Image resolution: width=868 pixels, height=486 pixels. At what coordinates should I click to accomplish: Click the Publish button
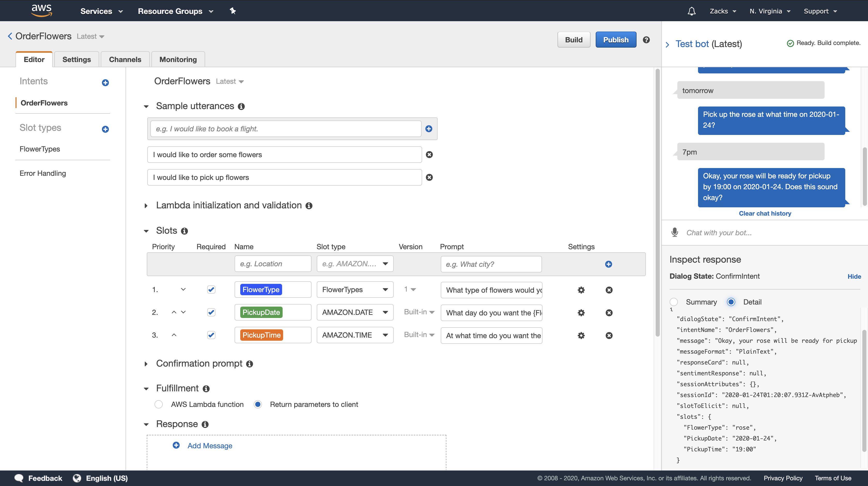point(616,40)
